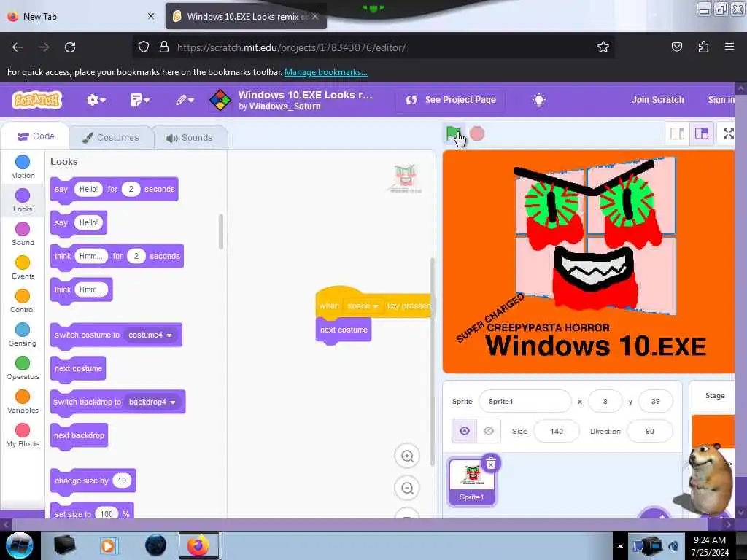The width and height of the screenshot is (747, 560).
Task: Zoom in the code workspace
Action: tap(407, 456)
